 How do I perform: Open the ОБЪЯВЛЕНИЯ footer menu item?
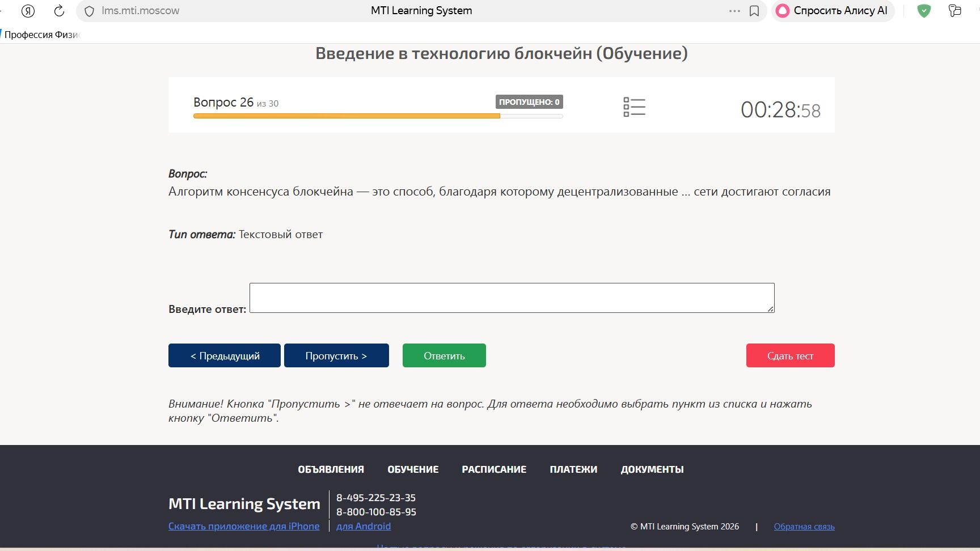(x=331, y=469)
